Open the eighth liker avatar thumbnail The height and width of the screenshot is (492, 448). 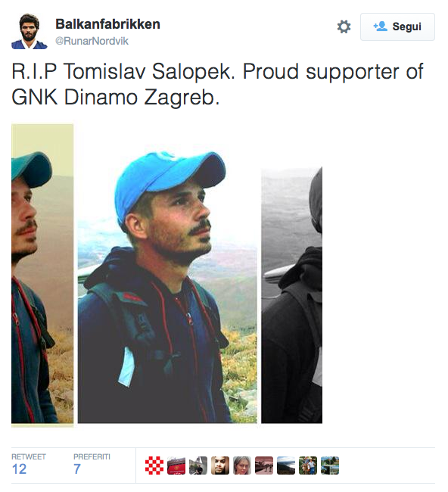(308, 466)
